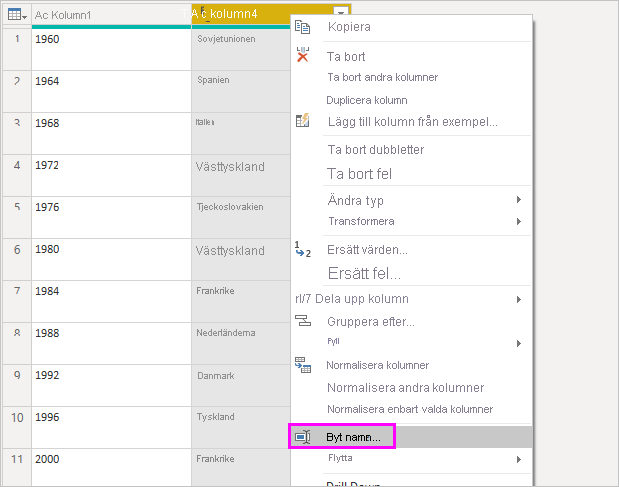Open the Flytta submenu
This screenshot has width=619, height=487.
(519, 459)
